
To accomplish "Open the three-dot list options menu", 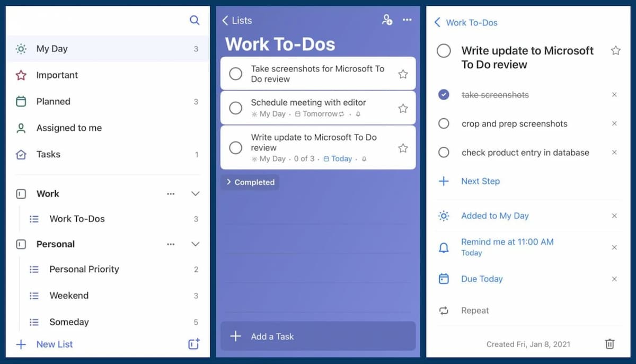I will pos(407,20).
